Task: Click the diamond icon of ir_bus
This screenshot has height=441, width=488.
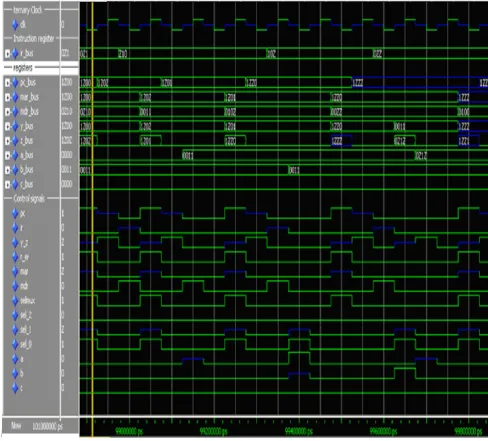Action: coord(15,53)
